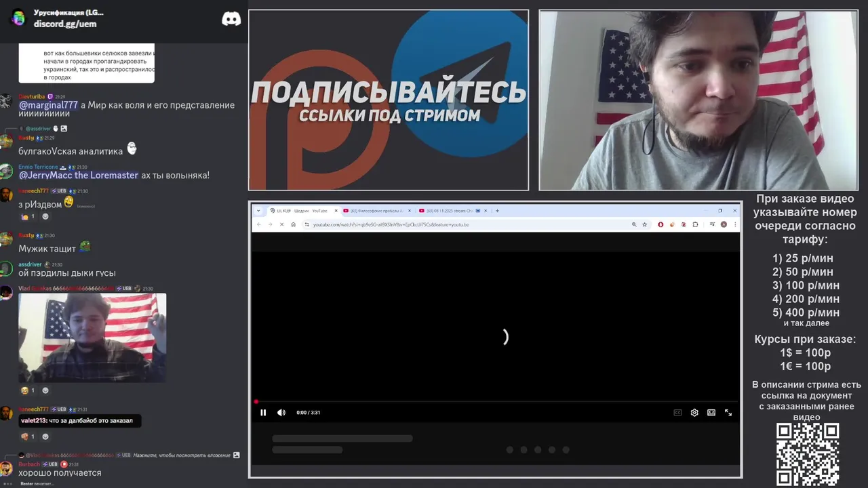Switch to the 08.11.2025 stream tab

(x=452, y=211)
